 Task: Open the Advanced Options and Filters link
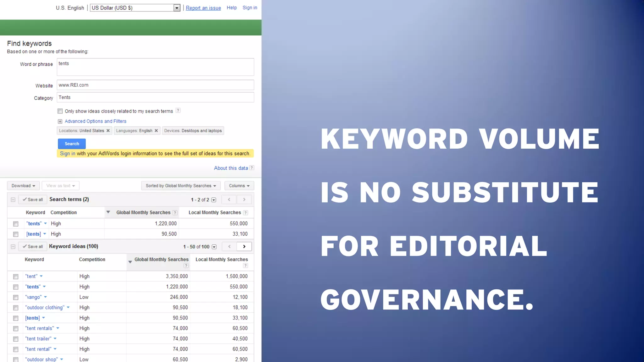[x=96, y=121]
